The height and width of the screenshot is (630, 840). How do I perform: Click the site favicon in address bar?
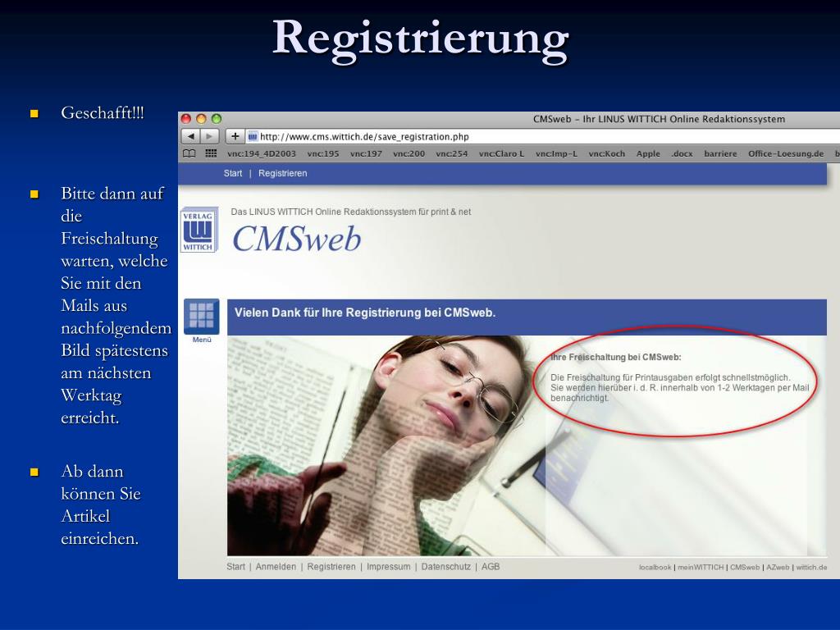pyautogui.click(x=253, y=137)
